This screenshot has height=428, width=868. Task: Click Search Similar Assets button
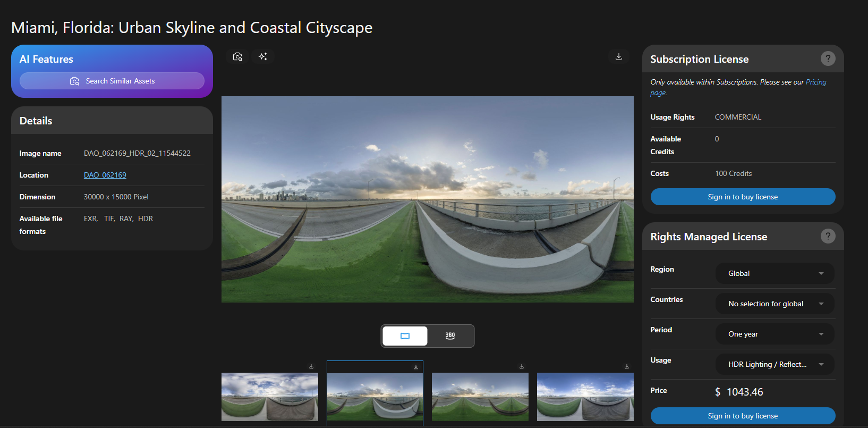pos(112,81)
